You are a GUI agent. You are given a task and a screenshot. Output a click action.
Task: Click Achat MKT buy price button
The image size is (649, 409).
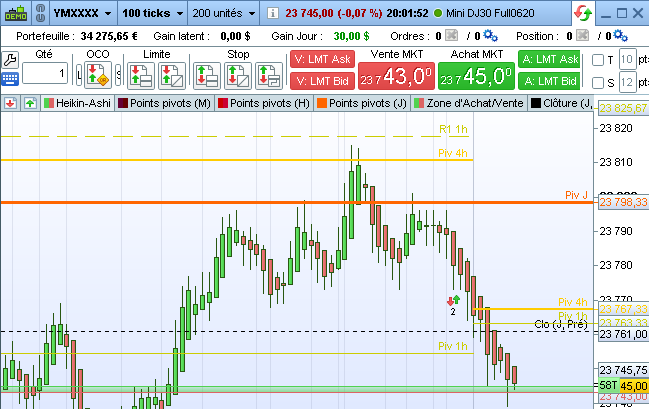(476, 76)
